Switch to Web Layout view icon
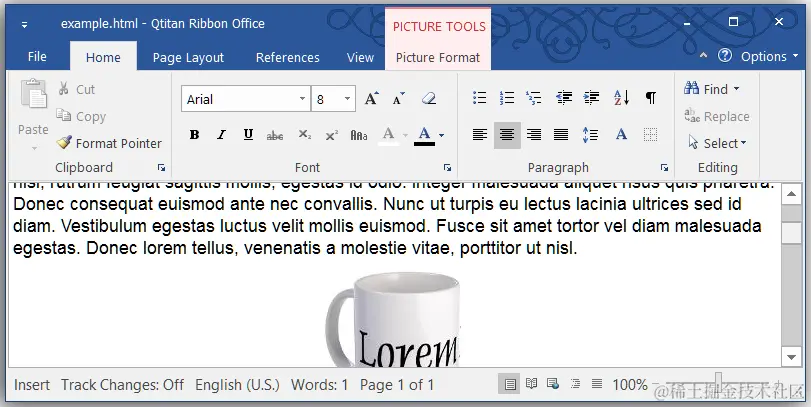811x407 pixels. (x=553, y=384)
